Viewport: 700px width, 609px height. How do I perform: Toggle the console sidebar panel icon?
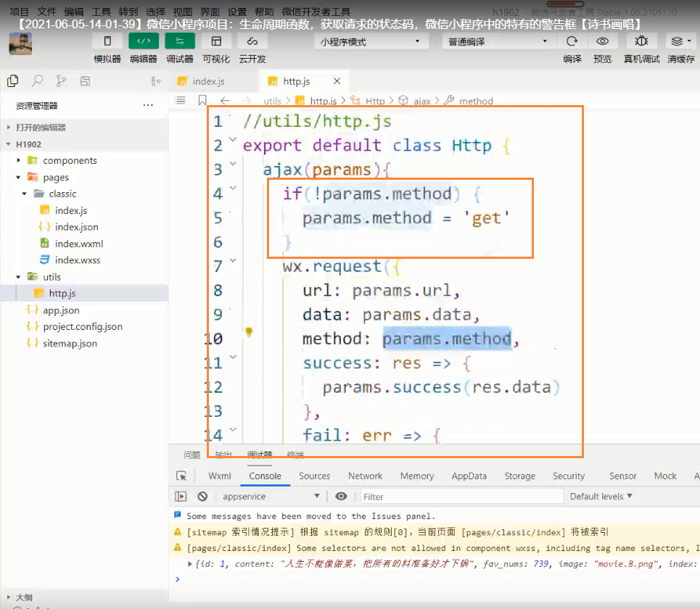[181, 496]
